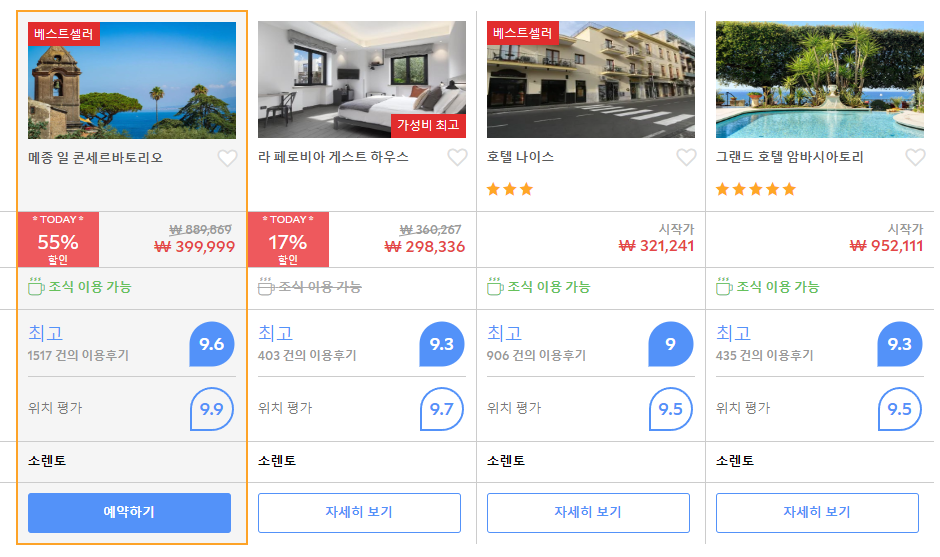Open 906 건의 이용후기 reviews link
The width and height of the screenshot is (940, 557).
pos(536,356)
